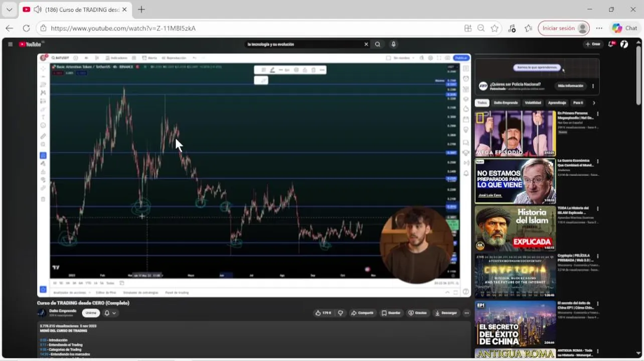The width and height of the screenshot is (644, 361).
Task: Click the Gracias button
Action: click(x=418, y=313)
